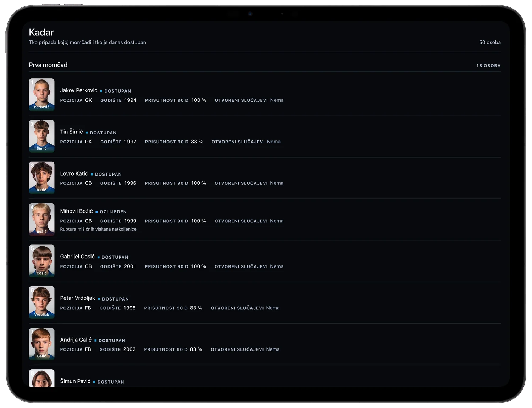The image size is (532, 408).
Task: Click Lovro Katić's 100 % attendance value
Action: (x=199, y=183)
